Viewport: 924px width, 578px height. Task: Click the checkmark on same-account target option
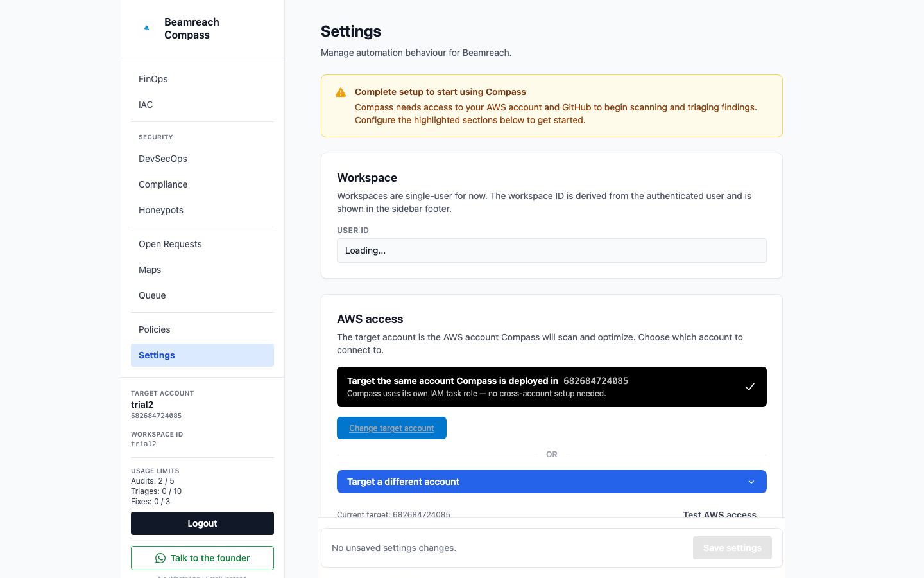(x=749, y=387)
